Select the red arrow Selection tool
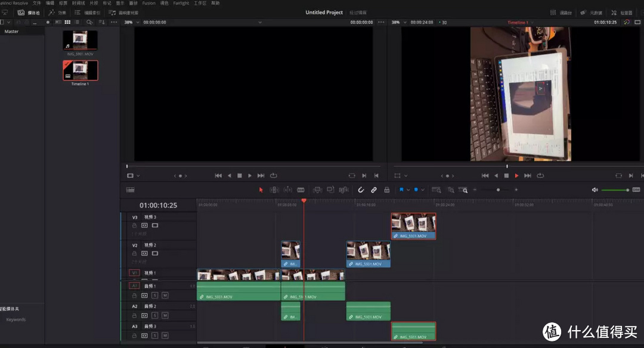 point(261,190)
